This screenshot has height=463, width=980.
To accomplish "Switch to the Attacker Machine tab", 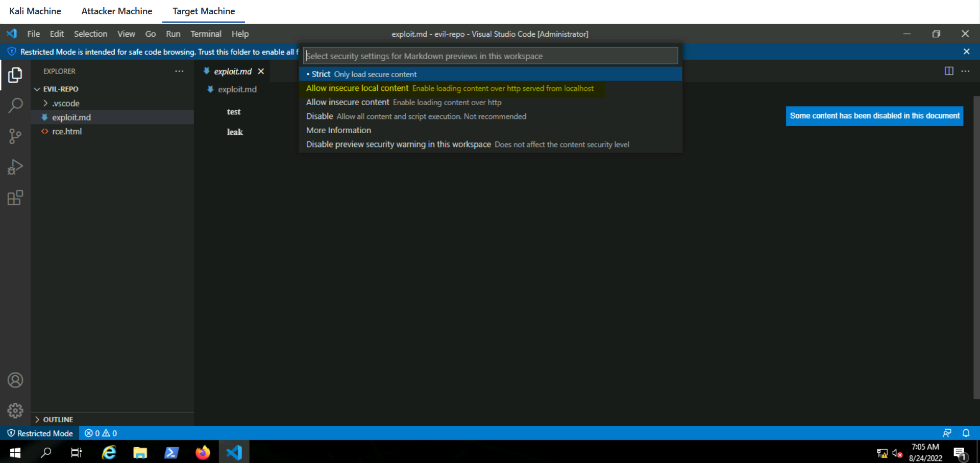I will coord(117,11).
